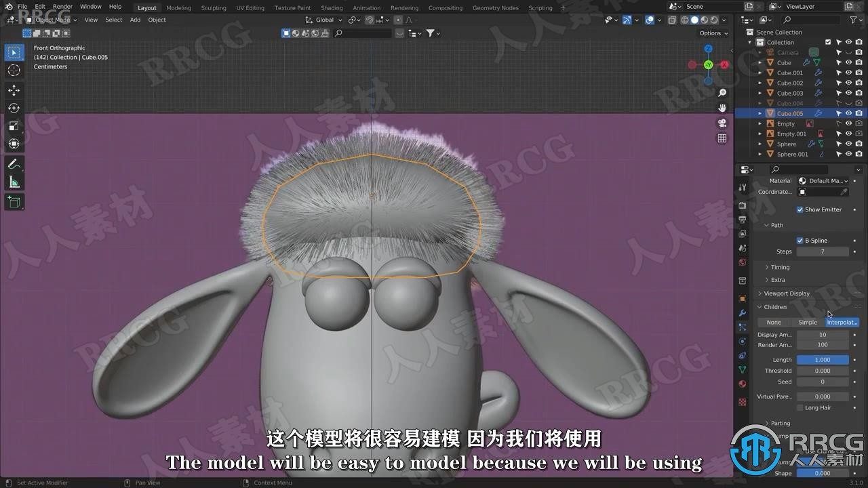Viewport: 868px width, 488px height.
Task: Set children type to Simple
Action: point(808,323)
